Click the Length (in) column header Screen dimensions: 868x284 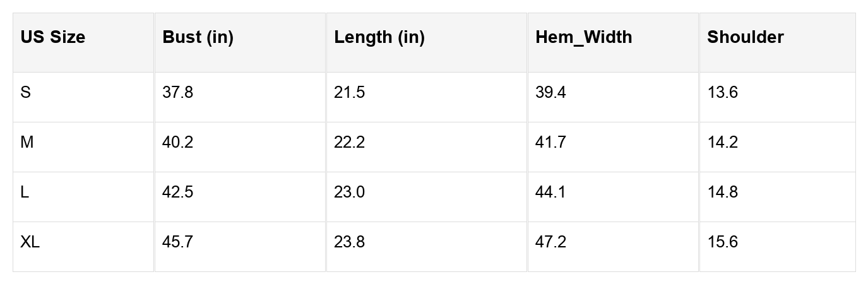379,37
